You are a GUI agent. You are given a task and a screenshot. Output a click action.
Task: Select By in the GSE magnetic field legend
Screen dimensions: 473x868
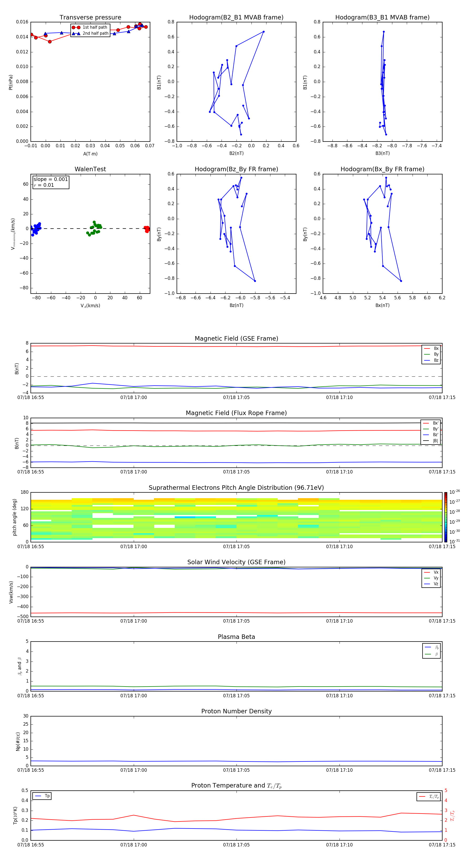point(431,354)
